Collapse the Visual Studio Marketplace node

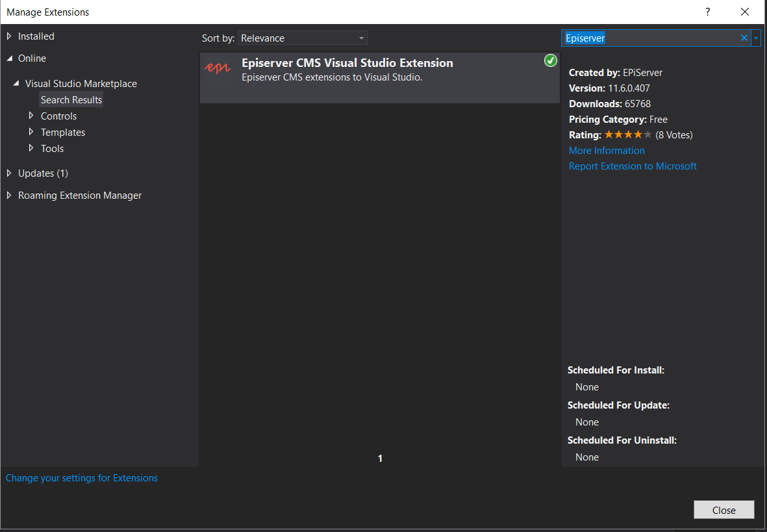point(16,84)
